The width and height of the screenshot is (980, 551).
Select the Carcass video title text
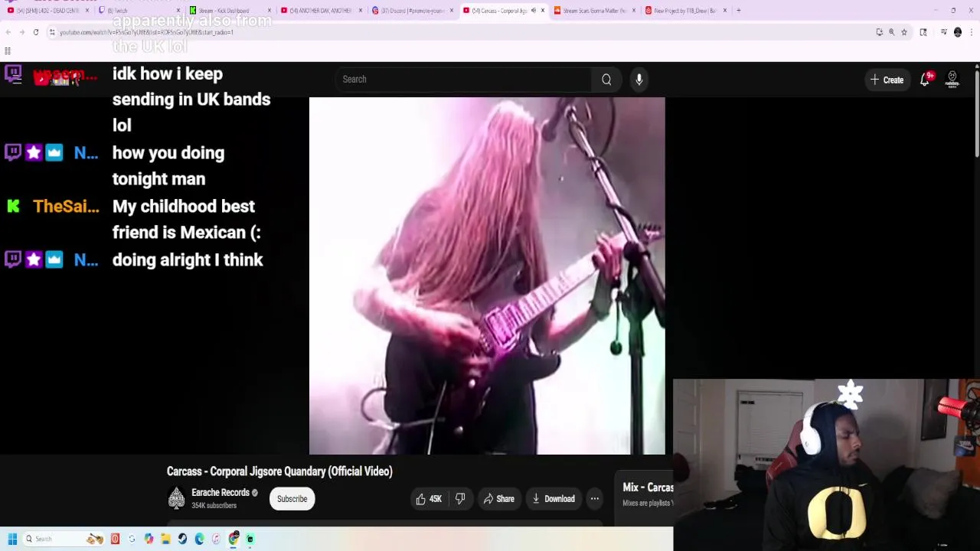(279, 471)
